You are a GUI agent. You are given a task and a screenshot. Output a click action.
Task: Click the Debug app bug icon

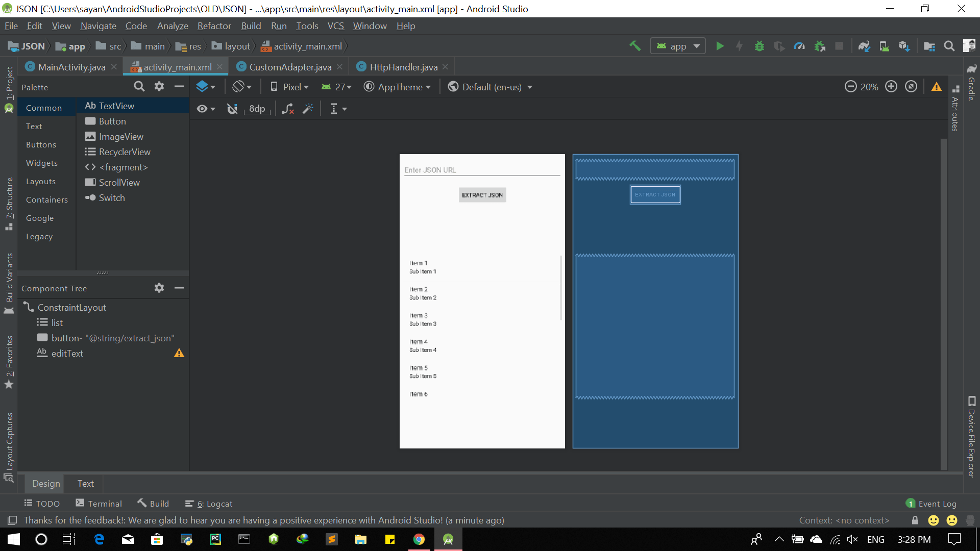759,46
